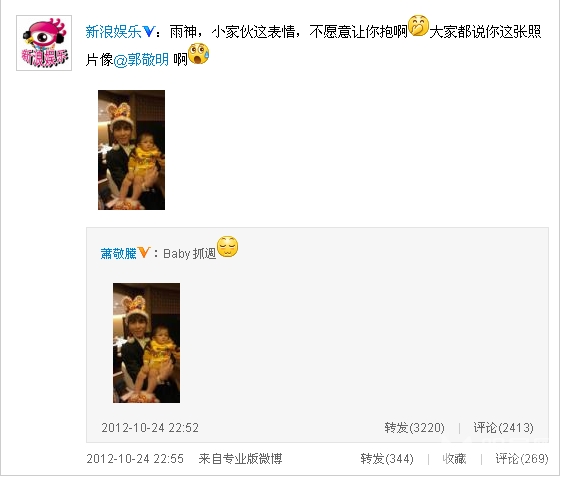561x479 pixels.
Task: Click 转发(344) to repost
Action: point(387,459)
